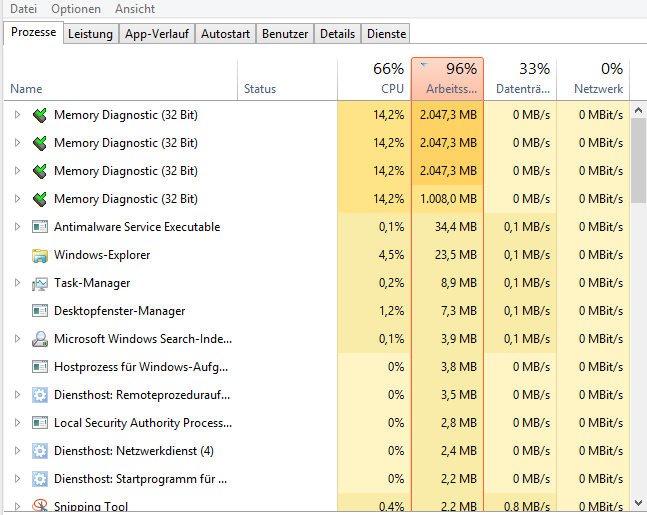Screen dimensions: 647x515
Task: Click the 2,8 MB memory value
Action: pyautogui.click(x=459, y=423)
